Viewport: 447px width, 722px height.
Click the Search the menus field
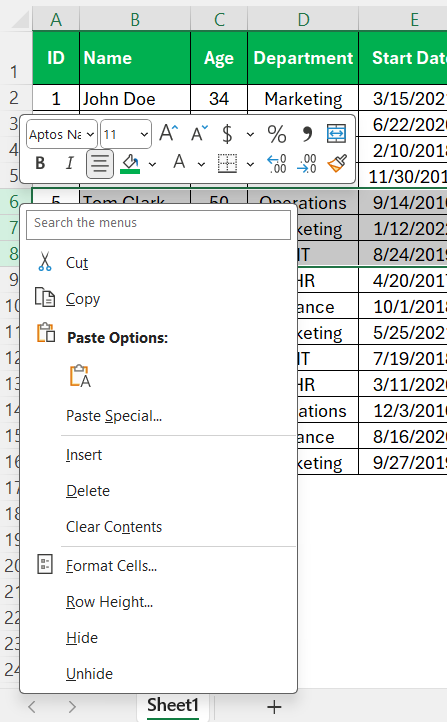click(x=158, y=225)
